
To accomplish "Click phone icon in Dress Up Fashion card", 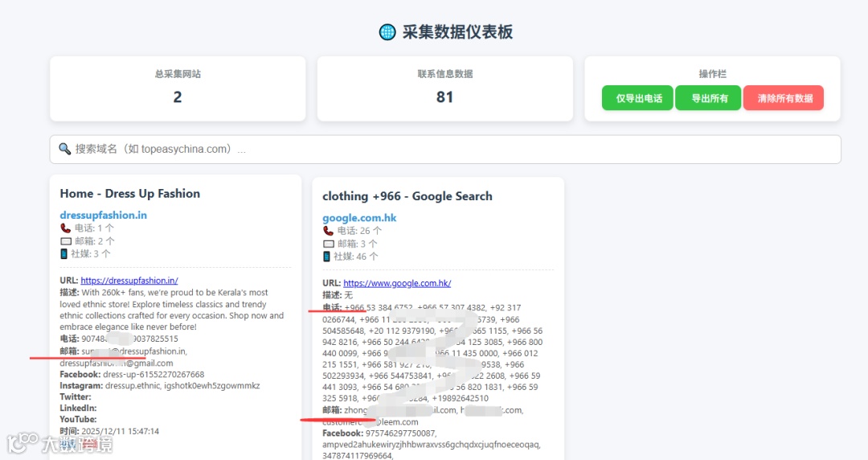I will [x=65, y=228].
